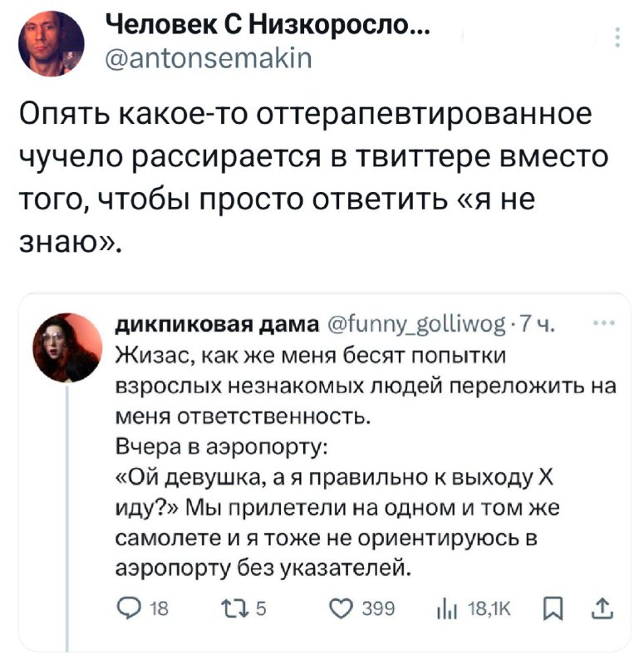Like the quoted tweet via heart icon
644x665 pixels.
tap(342, 609)
